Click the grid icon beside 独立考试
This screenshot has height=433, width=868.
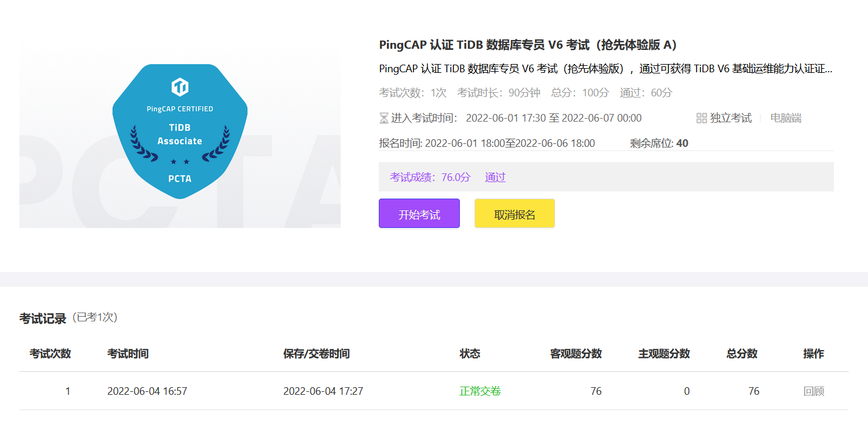click(x=701, y=118)
